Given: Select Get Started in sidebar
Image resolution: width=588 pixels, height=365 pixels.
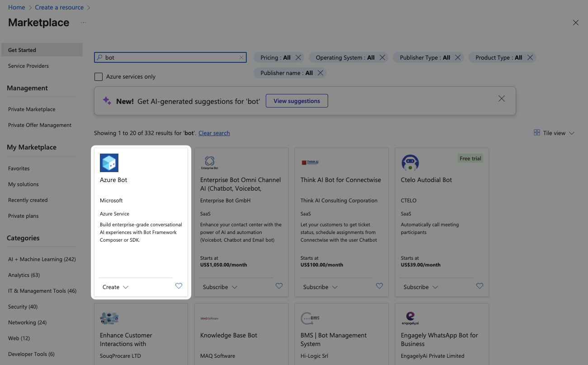Looking at the screenshot, I should click(41, 50).
